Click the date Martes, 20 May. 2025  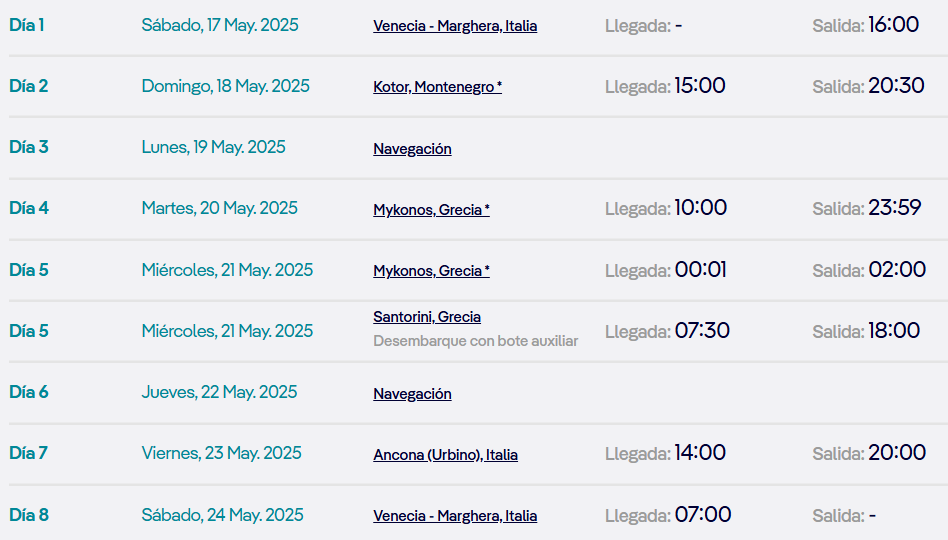point(220,208)
